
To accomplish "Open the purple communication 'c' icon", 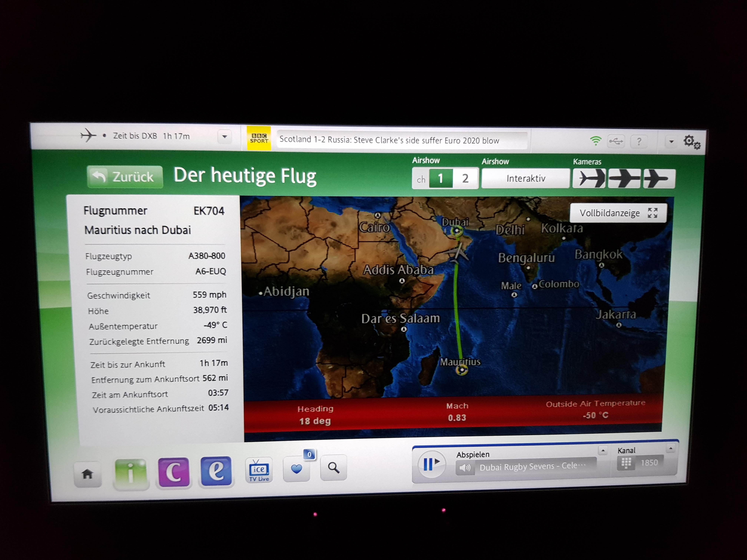I will (174, 472).
